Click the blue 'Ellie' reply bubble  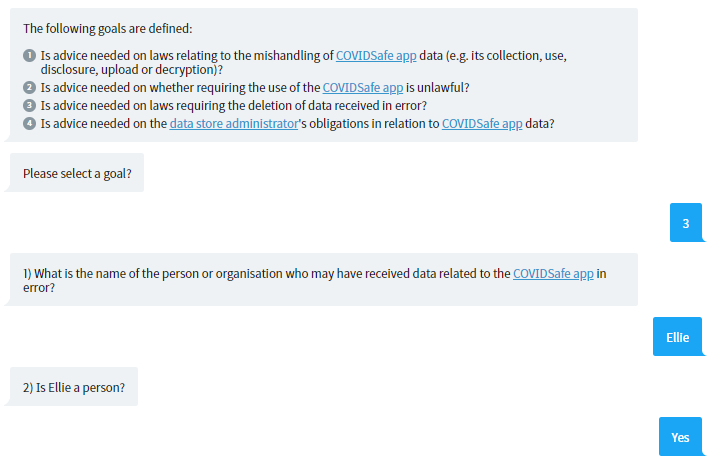point(677,337)
